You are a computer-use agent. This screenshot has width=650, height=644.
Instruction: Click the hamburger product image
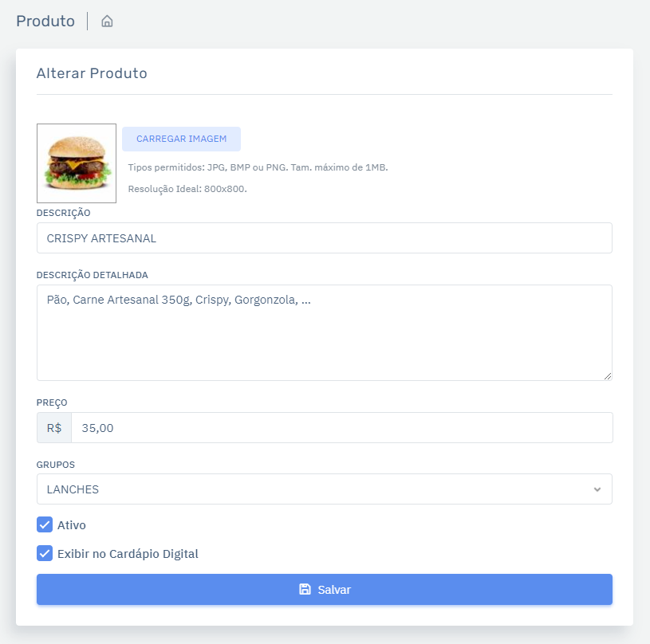77,163
